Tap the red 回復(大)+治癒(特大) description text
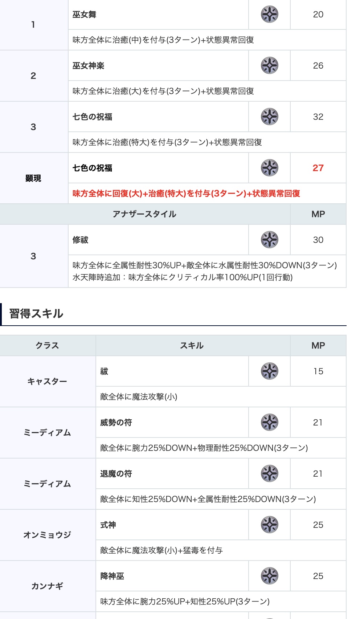The image size is (364, 619). pyautogui.click(x=186, y=194)
